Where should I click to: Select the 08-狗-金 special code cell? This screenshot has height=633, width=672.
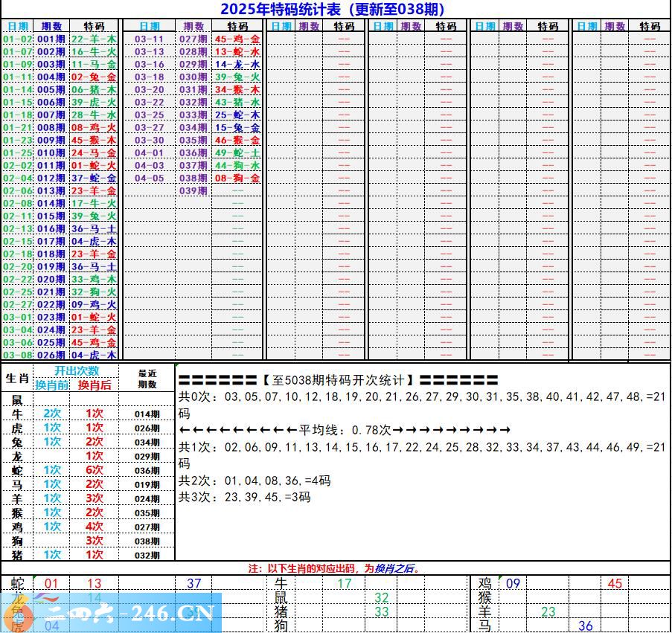click(x=237, y=179)
